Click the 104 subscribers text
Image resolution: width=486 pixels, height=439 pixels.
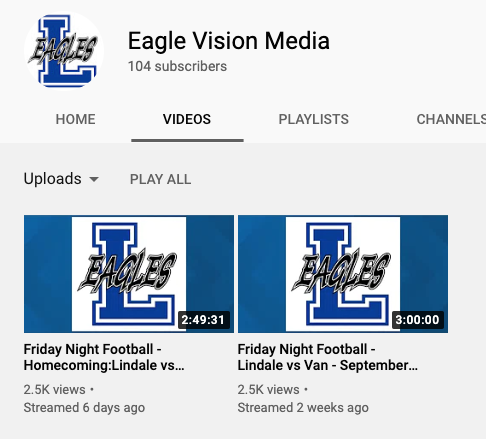[x=177, y=66]
